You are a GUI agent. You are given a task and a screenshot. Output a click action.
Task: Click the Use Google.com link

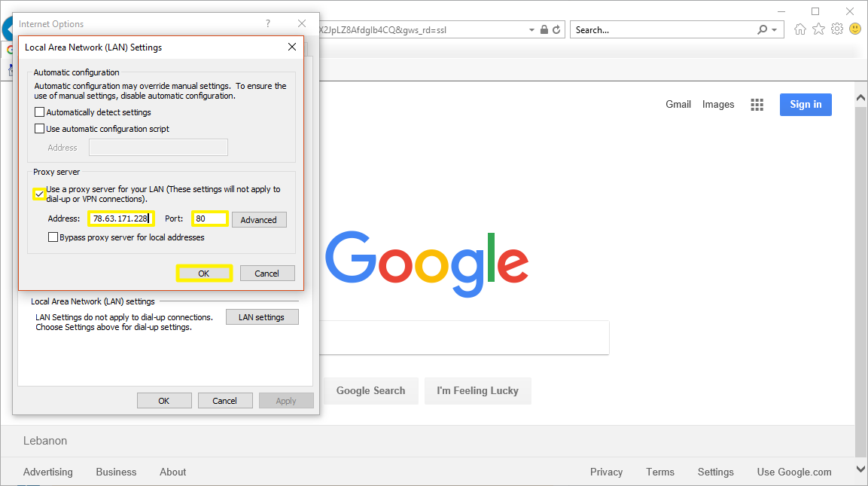pos(793,472)
